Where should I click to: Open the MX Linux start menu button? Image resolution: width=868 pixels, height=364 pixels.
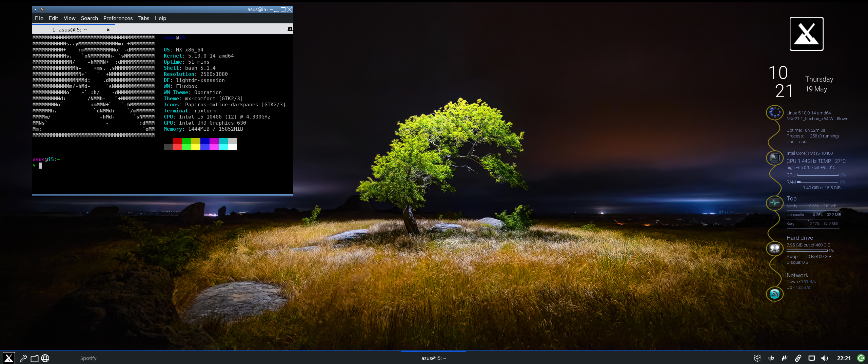pos(9,358)
